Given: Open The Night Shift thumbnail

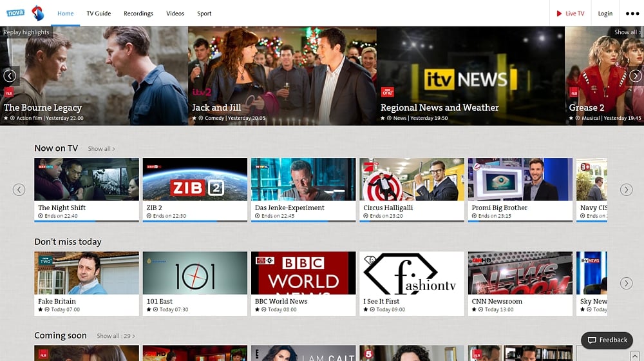Looking at the screenshot, I should tap(87, 179).
